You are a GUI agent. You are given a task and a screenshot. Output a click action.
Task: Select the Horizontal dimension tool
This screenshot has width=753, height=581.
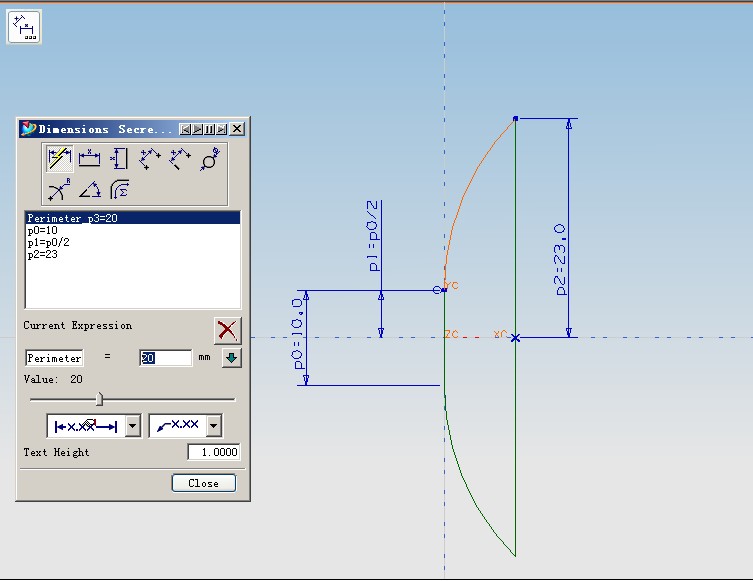90,158
